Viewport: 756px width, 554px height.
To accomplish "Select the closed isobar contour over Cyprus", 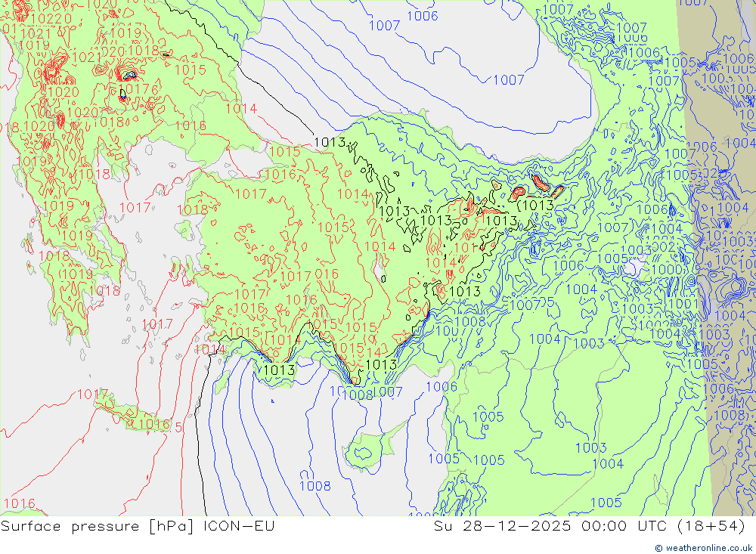I will (x=363, y=452).
